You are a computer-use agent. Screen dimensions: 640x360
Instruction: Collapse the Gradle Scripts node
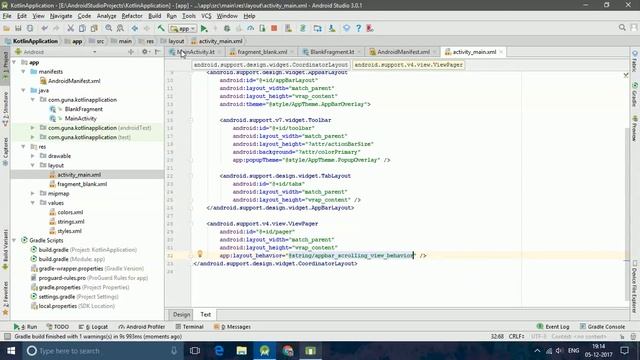click(x=14, y=240)
